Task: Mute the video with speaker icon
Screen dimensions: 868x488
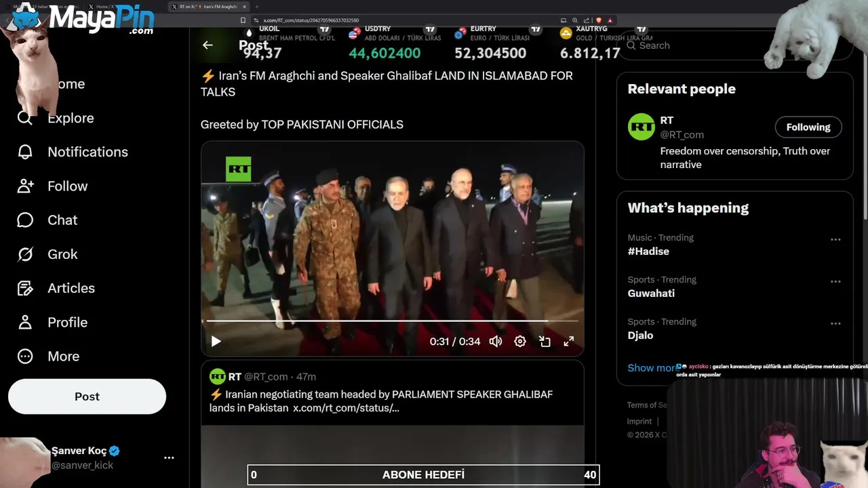Action: tap(496, 341)
